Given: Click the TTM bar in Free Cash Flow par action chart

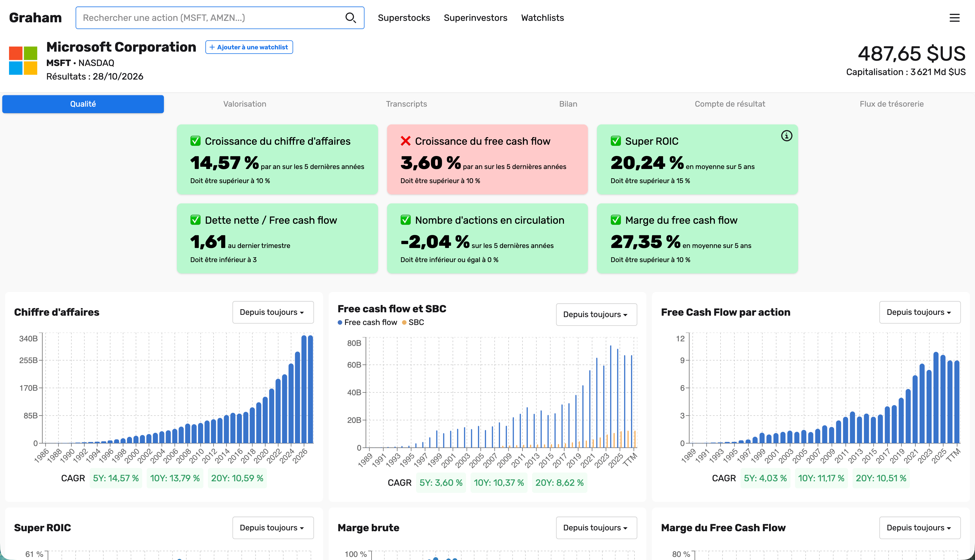Looking at the screenshot, I should pyautogui.click(x=957, y=402).
